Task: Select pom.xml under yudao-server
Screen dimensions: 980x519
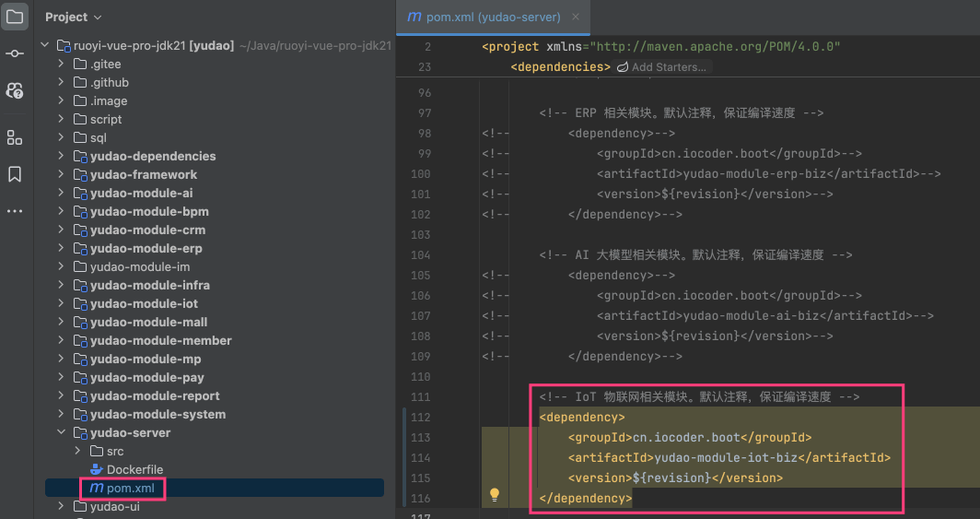Action: tap(130, 488)
